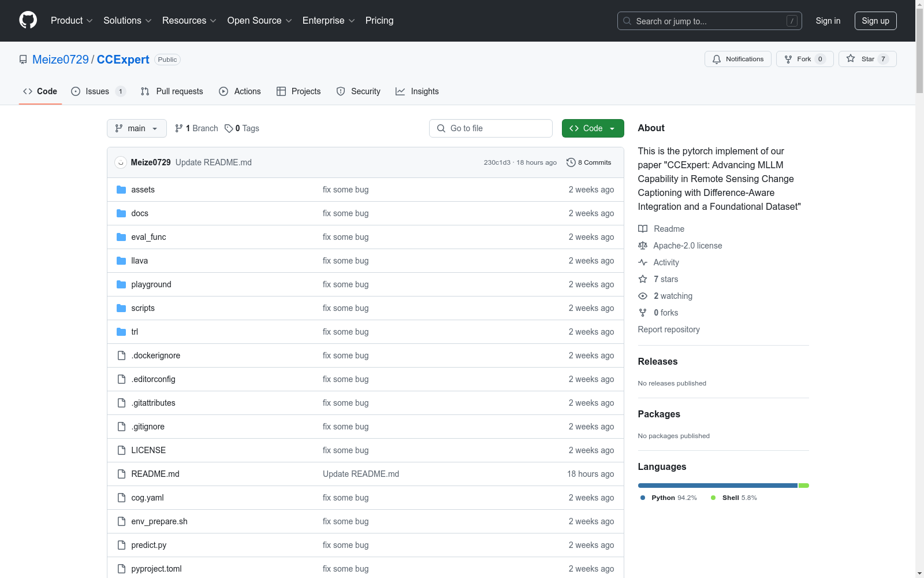Open the 8 Commits history link
The image size is (924, 578).
589,162
